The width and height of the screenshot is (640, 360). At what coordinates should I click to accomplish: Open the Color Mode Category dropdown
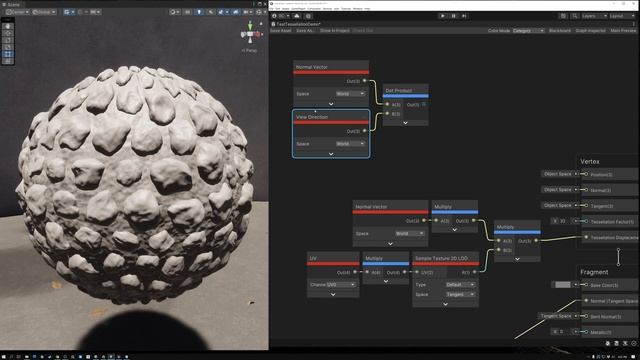click(x=529, y=31)
